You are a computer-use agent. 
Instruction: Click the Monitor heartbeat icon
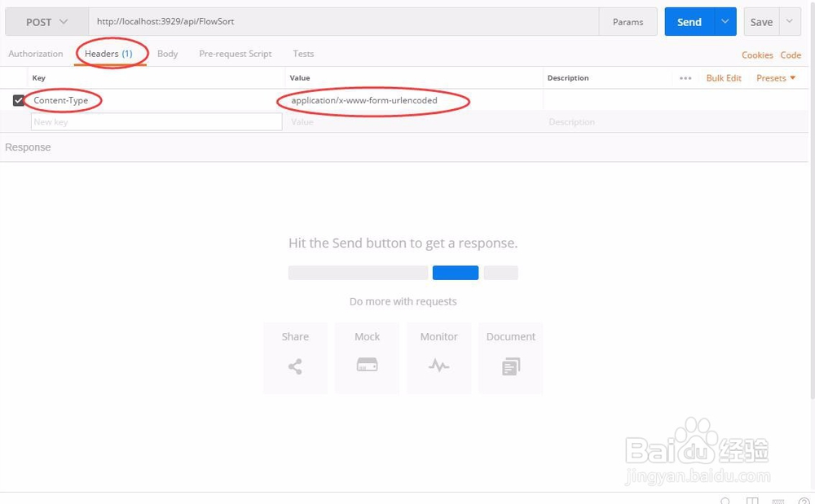(438, 365)
